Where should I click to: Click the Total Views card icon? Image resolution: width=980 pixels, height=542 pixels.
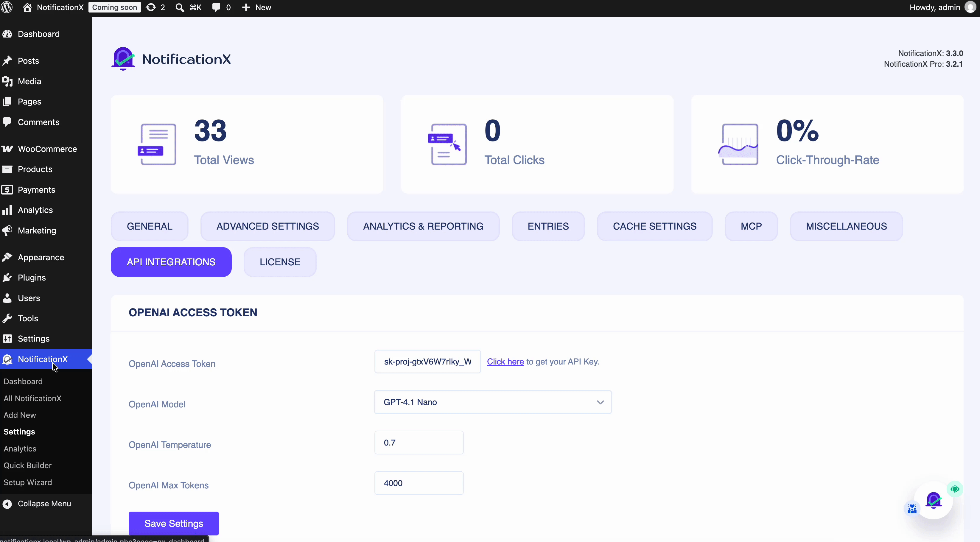157,144
